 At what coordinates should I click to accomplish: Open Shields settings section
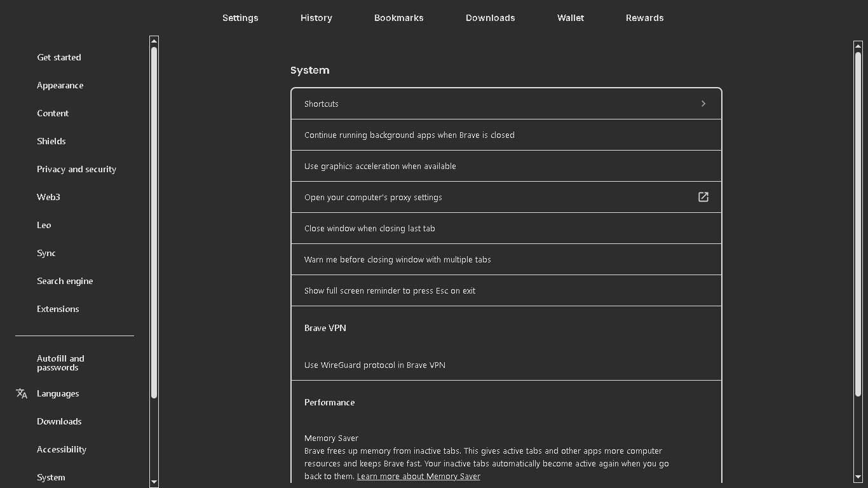tap(51, 141)
